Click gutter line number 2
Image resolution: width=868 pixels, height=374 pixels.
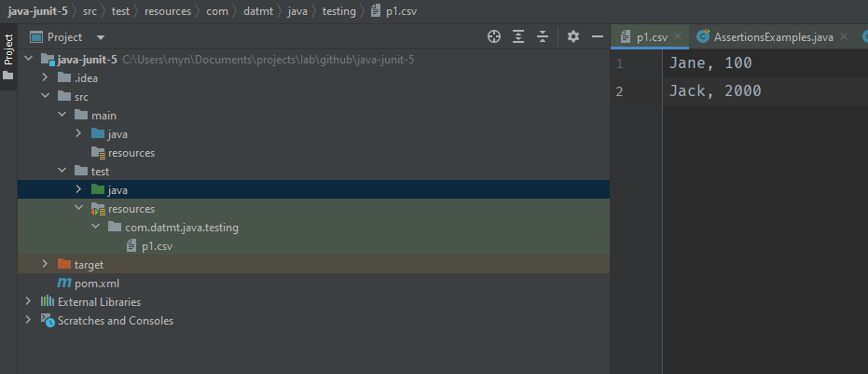coord(619,91)
